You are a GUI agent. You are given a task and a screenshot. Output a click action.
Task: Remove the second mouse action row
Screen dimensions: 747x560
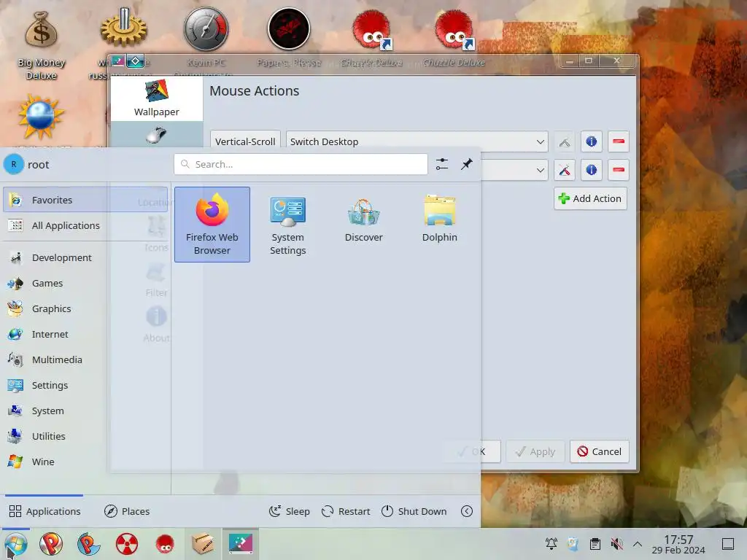(x=619, y=170)
